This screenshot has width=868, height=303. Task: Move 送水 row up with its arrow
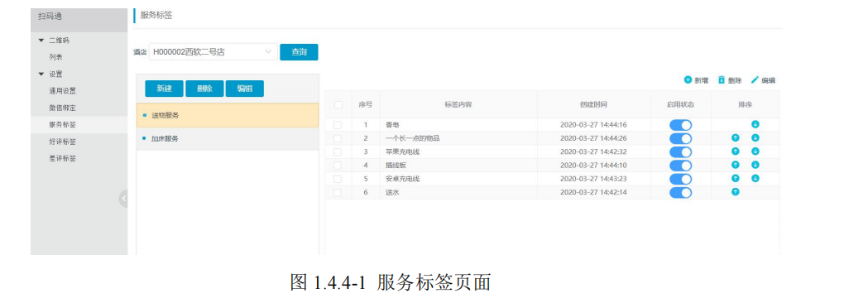pos(735,192)
